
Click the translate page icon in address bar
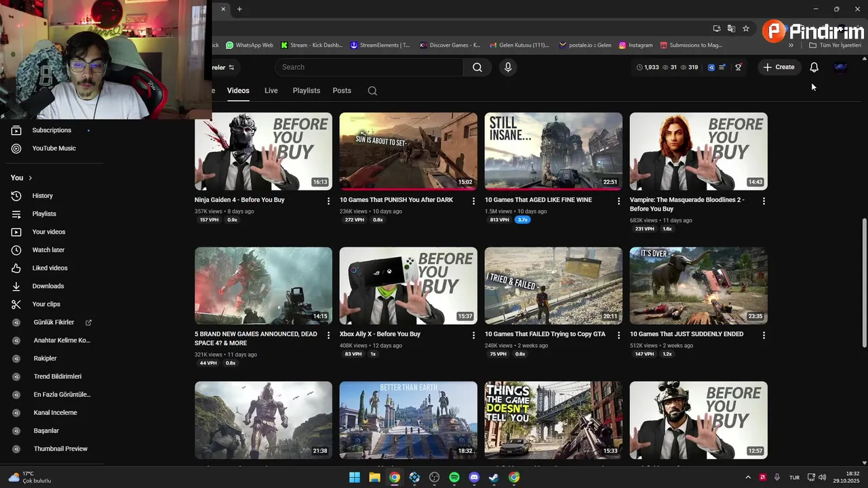pyautogui.click(x=731, y=28)
